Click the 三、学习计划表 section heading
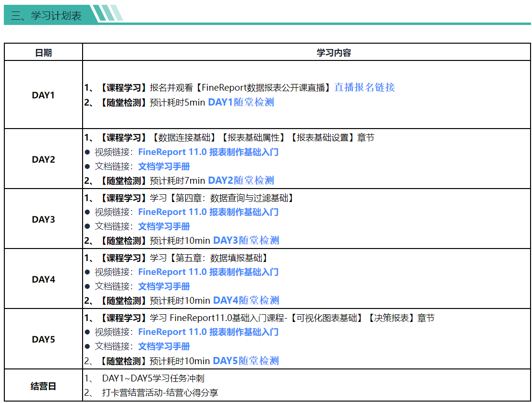The image size is (532, 403). (46, 15)
